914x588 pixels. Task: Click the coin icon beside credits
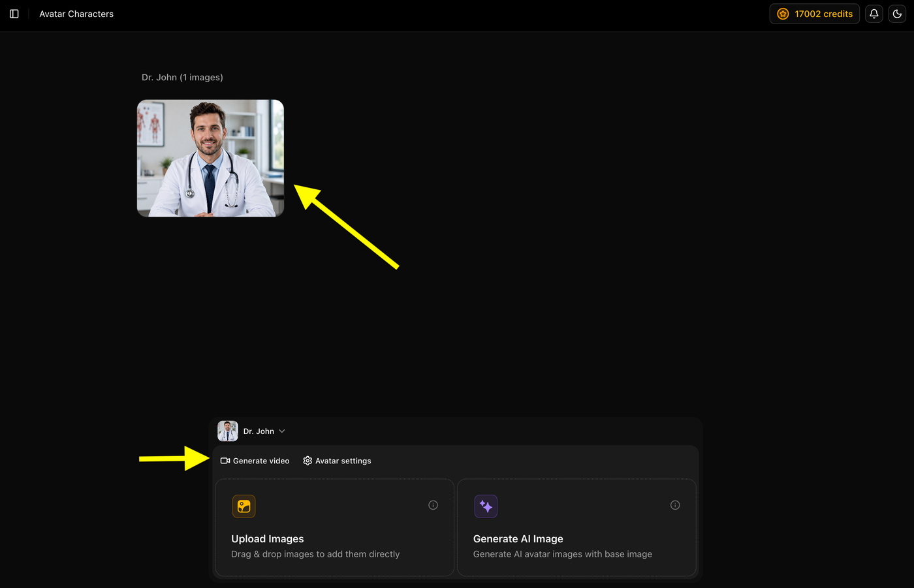tap(783, 14)
